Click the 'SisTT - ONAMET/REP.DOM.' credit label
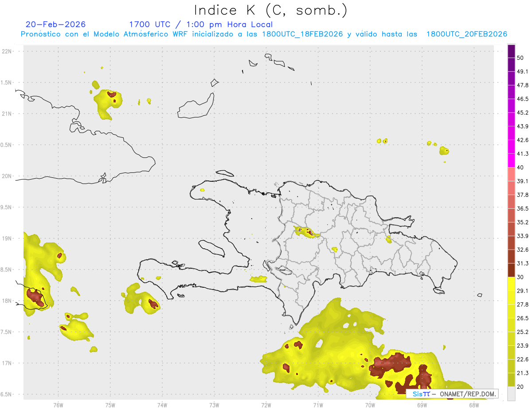 click(452, 394)
